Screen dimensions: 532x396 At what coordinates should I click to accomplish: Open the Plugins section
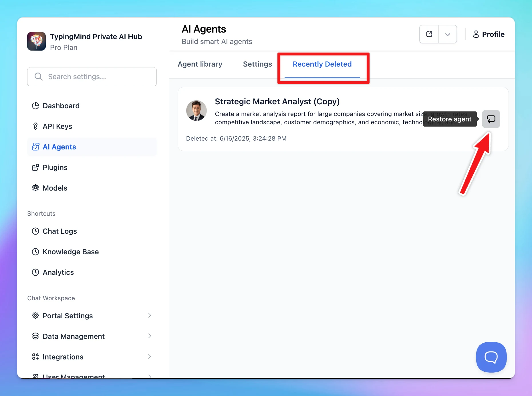pos(92,167)
